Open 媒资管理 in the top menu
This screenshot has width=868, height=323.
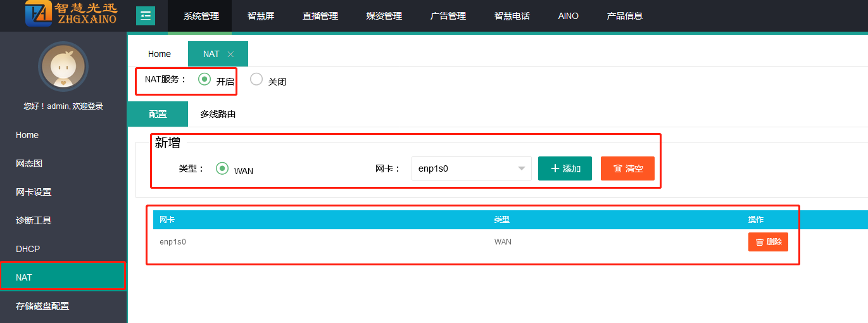[384, 16]
